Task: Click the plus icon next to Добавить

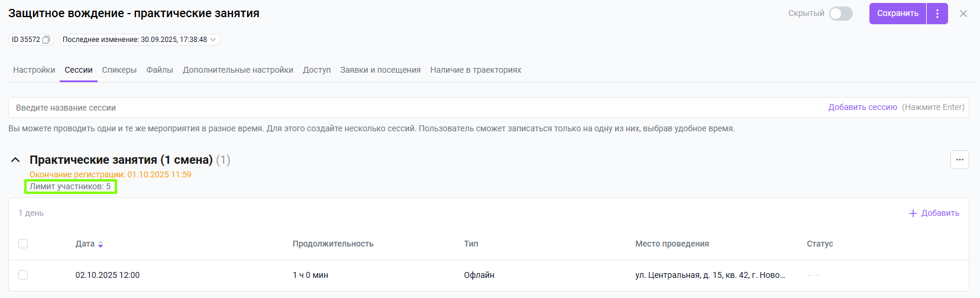Action: click(x=913, y=213)
